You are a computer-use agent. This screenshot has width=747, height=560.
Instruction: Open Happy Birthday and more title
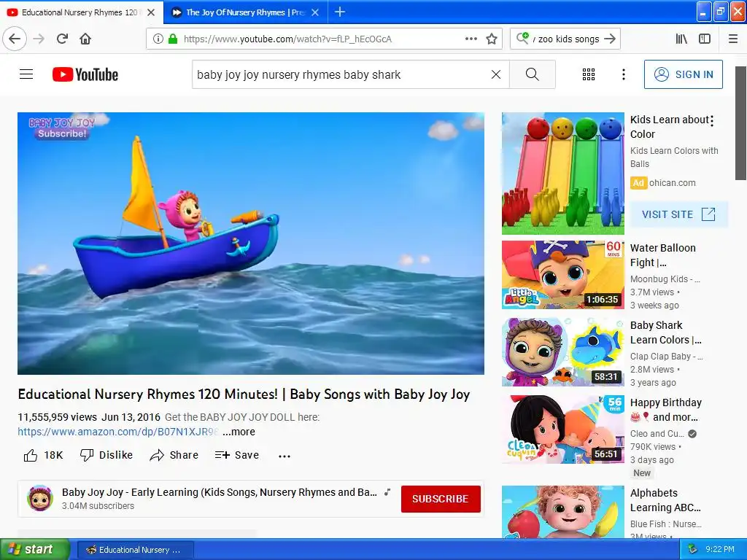pyautogui.click(x=666, y=410)
